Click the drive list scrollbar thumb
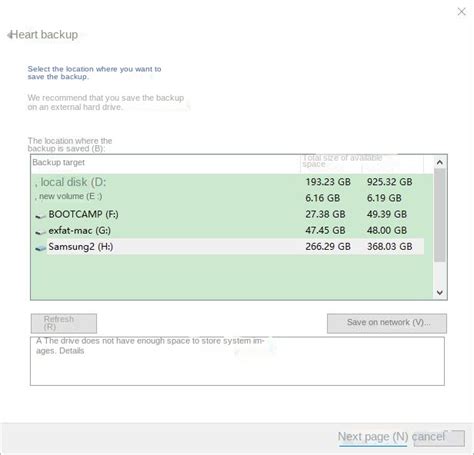 [x=440, y=215]
